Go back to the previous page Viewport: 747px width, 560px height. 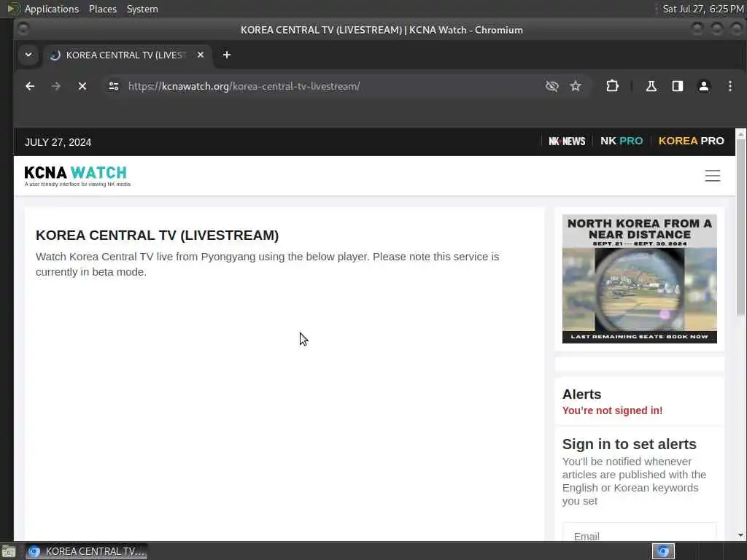30,86
